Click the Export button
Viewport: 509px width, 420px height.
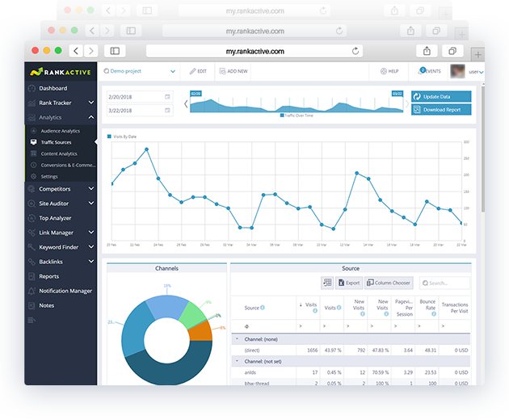pyautogui.click(x=349, y=283)
